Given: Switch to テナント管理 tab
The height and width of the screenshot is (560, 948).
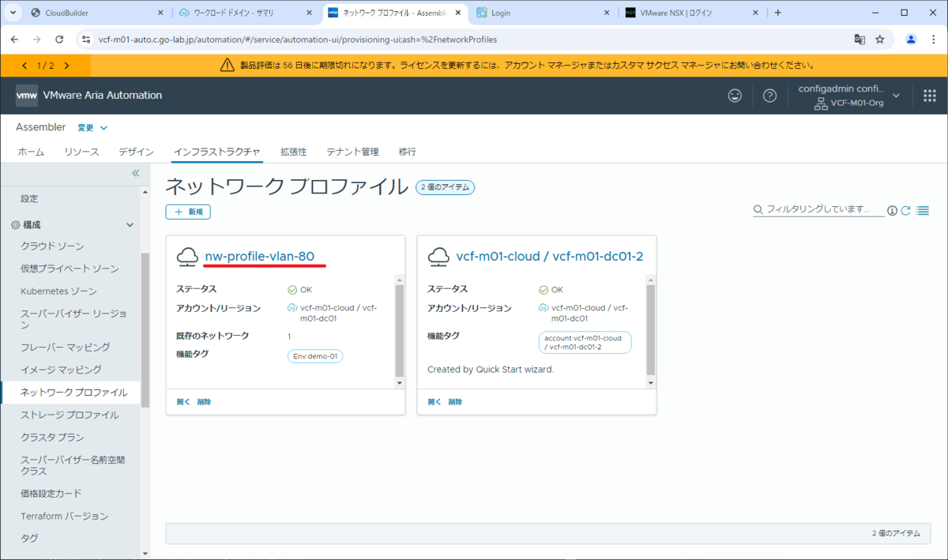Looking at the screenshot, I should 352,152.
